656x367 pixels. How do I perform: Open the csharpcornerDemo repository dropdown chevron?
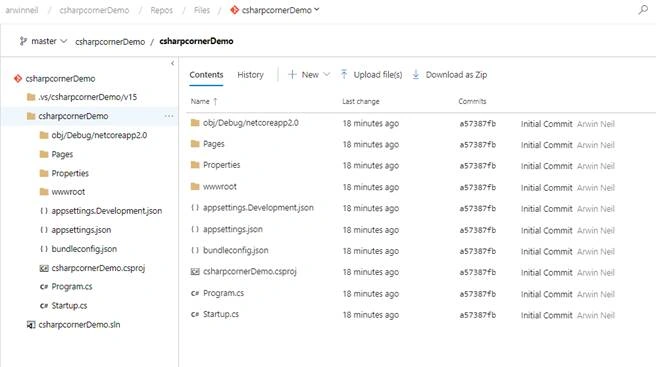click(317, 10)
